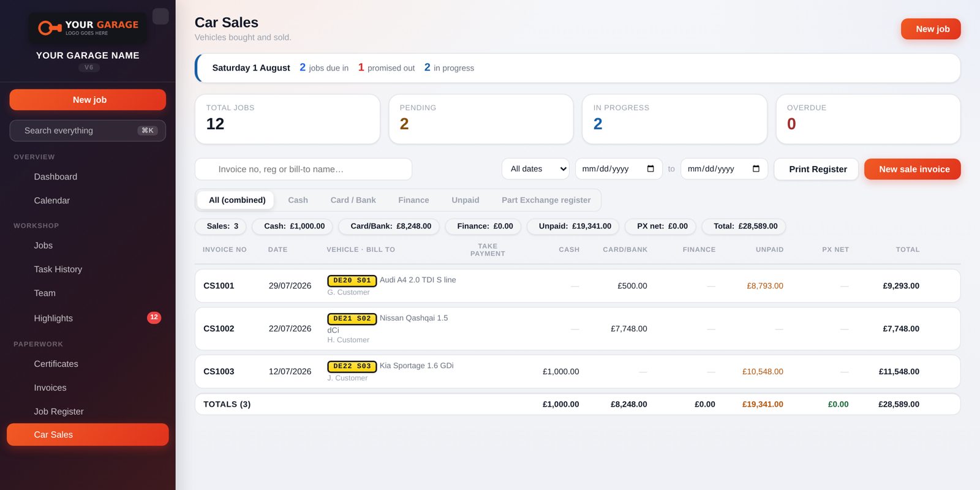The width and height of the screenshot is (980, 490).
Task: Click the In Progress stat card
Action: click(x=674, y=119)
